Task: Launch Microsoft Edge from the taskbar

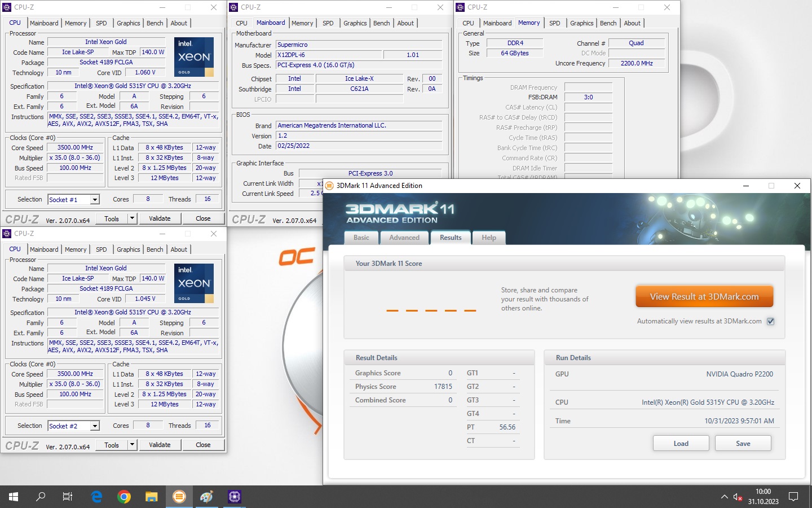Action: pos(96,497)
